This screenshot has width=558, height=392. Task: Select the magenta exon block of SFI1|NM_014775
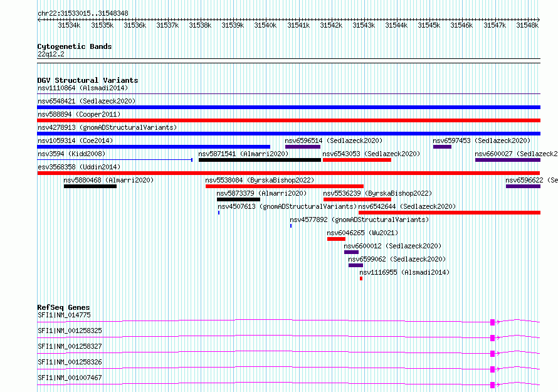[493, 322]
